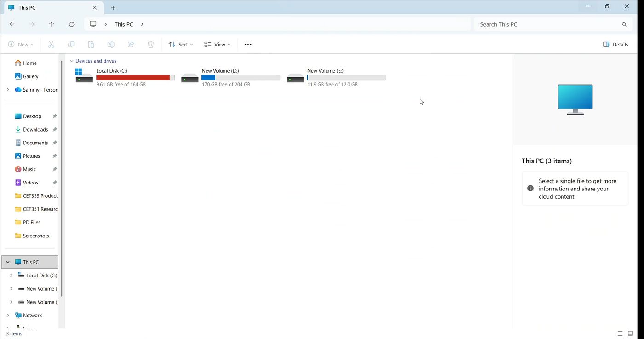
Task: Unpin Downloads via its pin icon
Action: pyautogui.click(x=55, y=130)
